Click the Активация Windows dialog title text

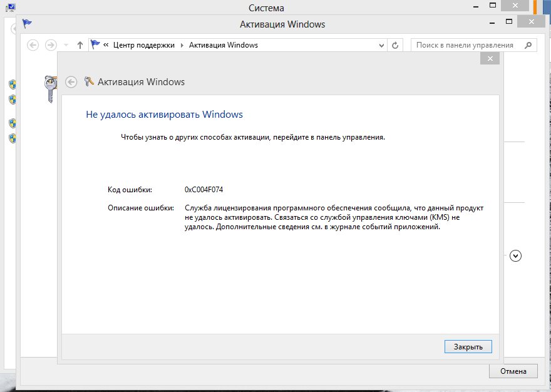141,82
